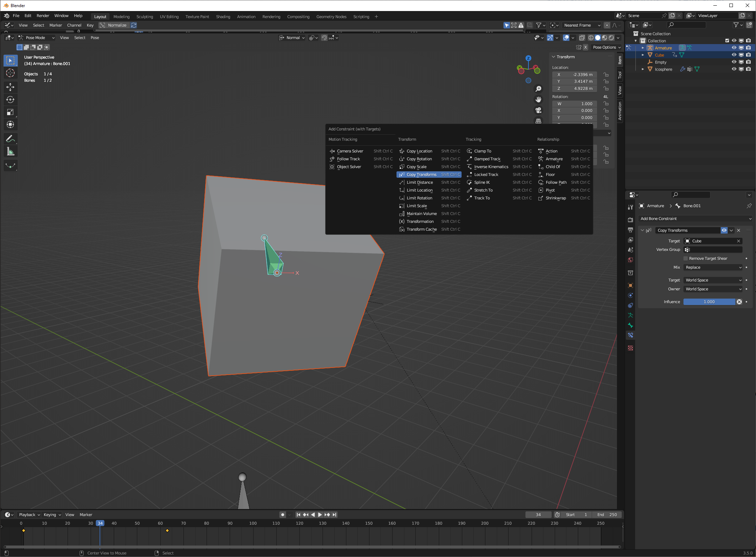Jump to the timeline end frame
Image resolution: width=756 pixels, height=557 pixels.
334,515
